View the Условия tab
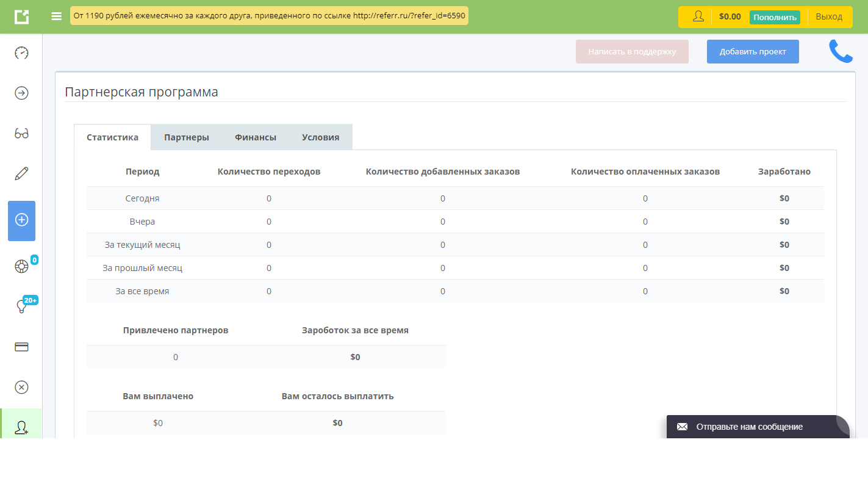The height and width of the screenshot is (492, 868). click(x=320, y=137)
